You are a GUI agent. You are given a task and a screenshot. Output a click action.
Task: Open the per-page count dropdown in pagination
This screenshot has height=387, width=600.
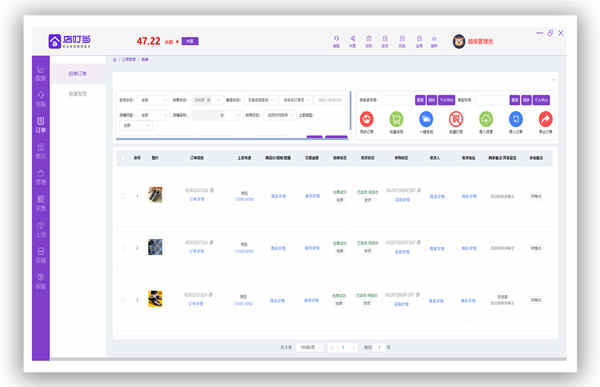[310, 347]
